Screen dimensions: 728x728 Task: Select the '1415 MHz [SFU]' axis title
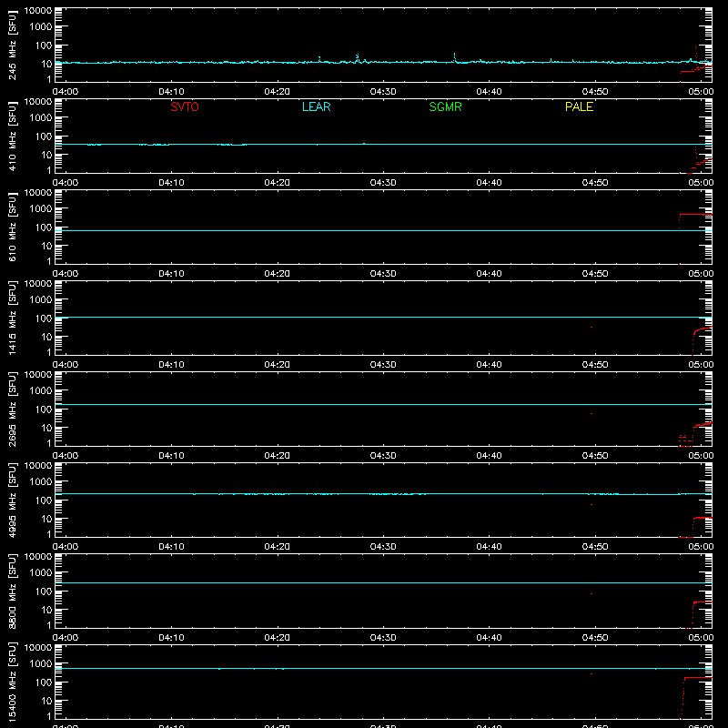point(12,318)
